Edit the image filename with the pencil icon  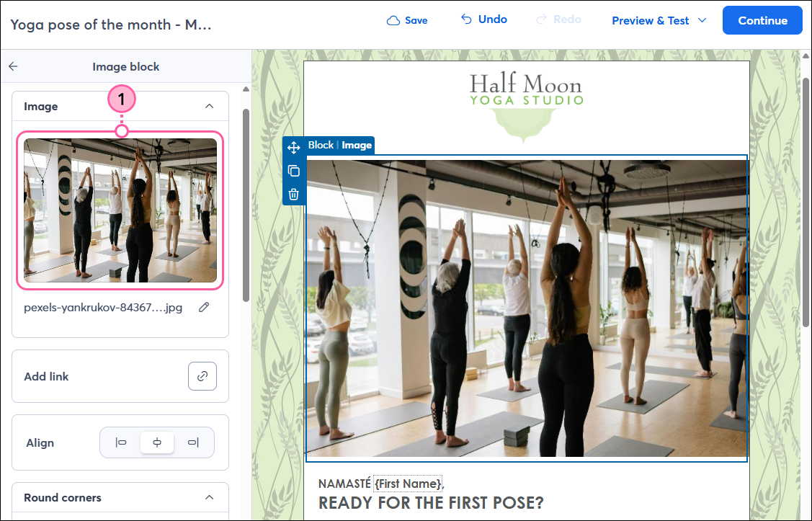(204, 307)
